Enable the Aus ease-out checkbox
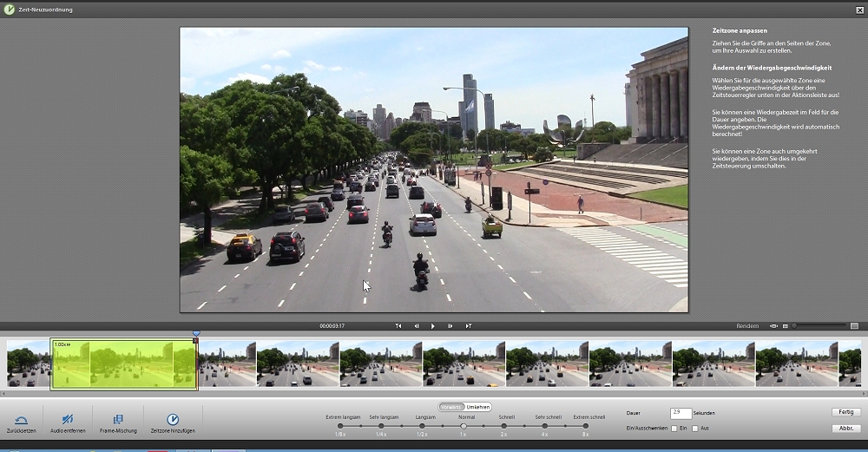This screenshot has width=868, height=452. coord(694,429)
